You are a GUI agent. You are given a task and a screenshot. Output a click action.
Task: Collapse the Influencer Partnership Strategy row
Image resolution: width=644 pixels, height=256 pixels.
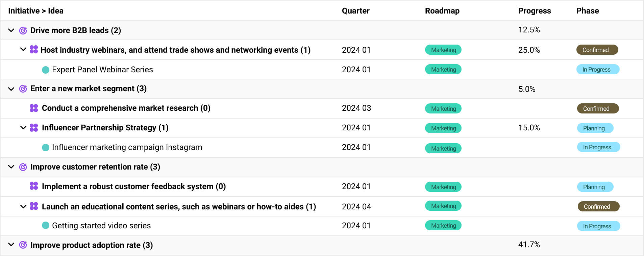pyautogui.click(x=23, y=128)
